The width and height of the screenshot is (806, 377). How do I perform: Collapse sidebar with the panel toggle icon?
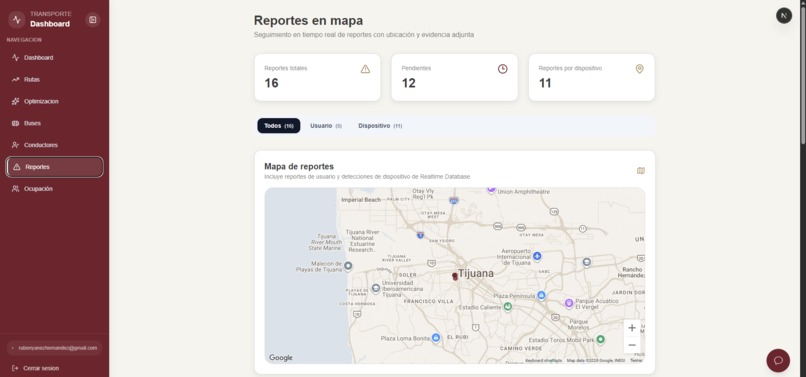click(93, 20)
